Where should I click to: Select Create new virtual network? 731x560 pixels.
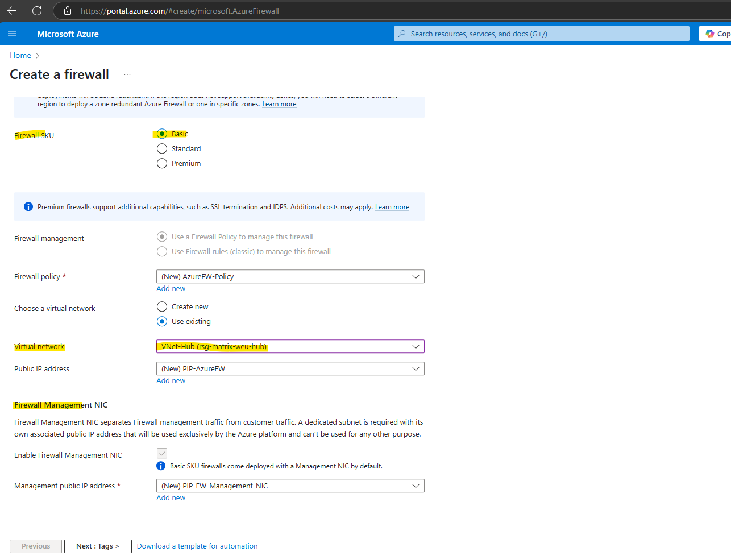(162, 306)
